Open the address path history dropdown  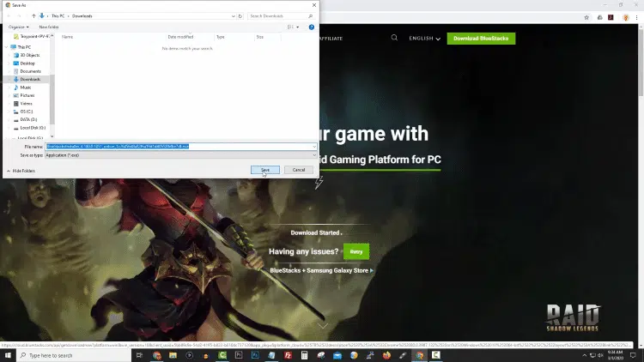click(234, 16)
